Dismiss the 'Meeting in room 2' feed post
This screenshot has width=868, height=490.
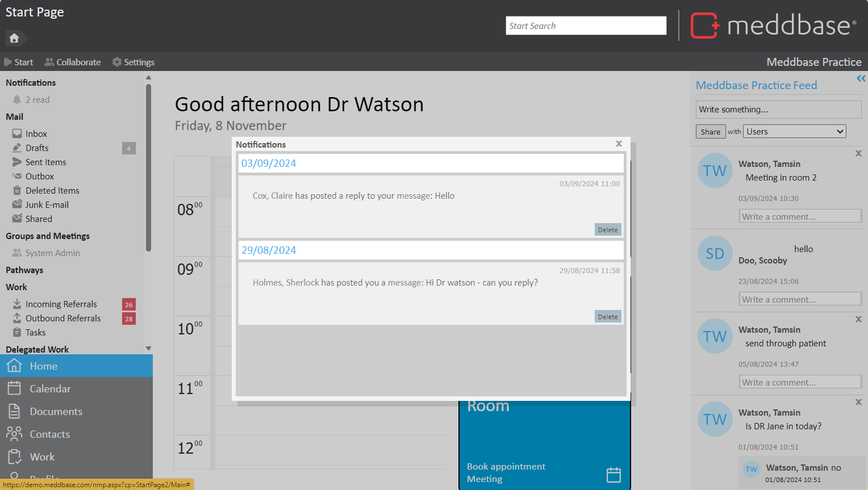tap(858, 153)
